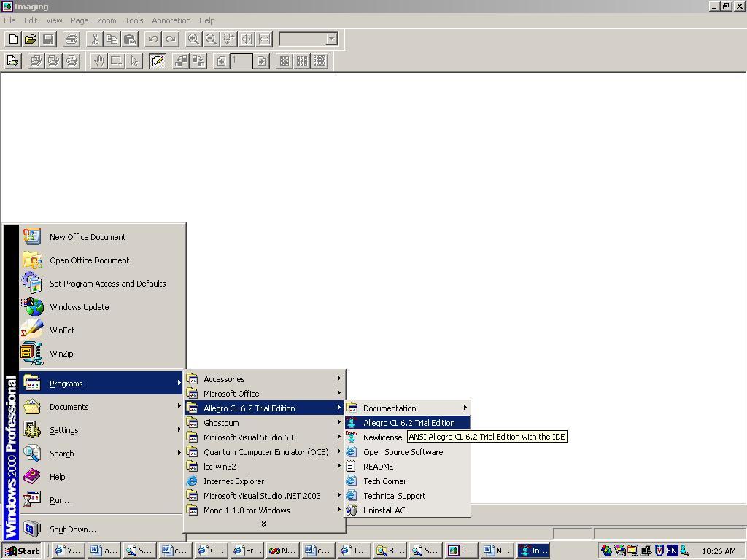
Task: Click the Paste clipboard icon
Action: click(130, 39)
